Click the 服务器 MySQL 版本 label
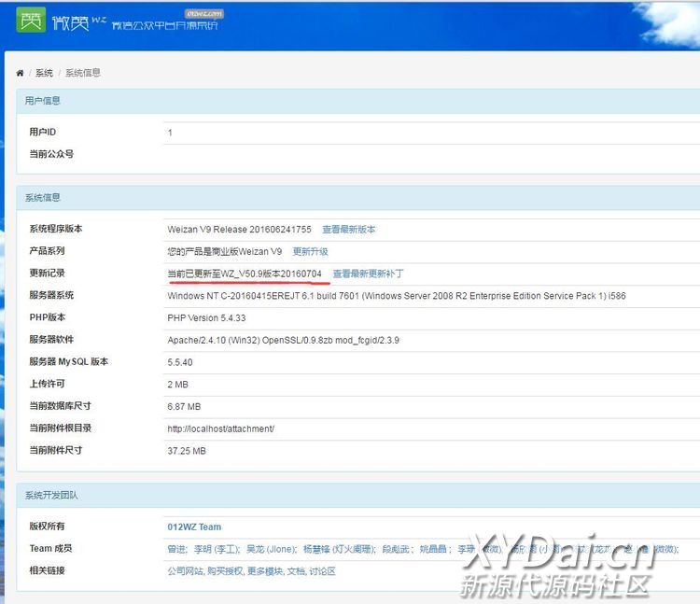Image resolution: width=700 pixels, height=604 pixels. pos(69,361)
